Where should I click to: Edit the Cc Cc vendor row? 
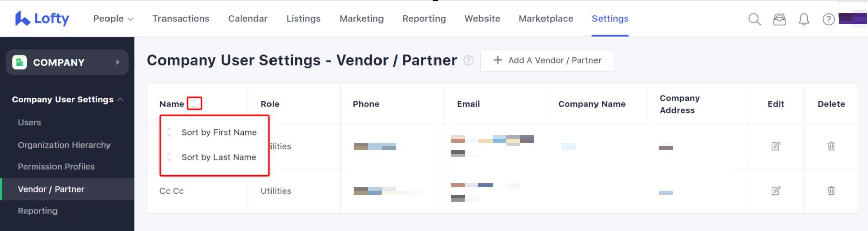coord(776,191)
